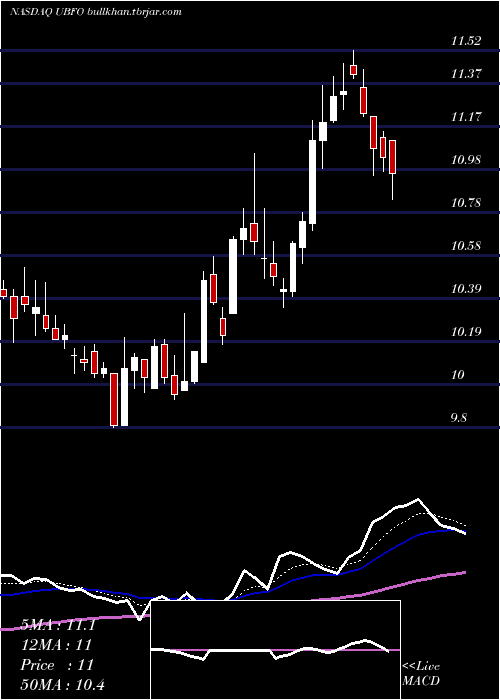Click the 5MA : 11.1 readout
Screen dimensions: 500x700
point(58,625)
